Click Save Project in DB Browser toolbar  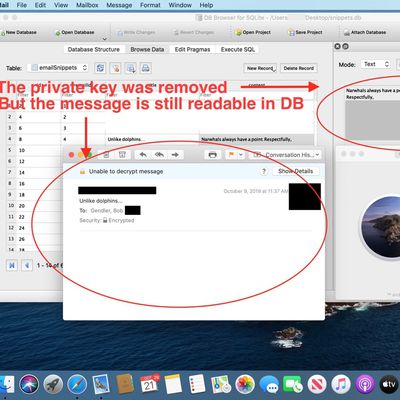point(305,32)
